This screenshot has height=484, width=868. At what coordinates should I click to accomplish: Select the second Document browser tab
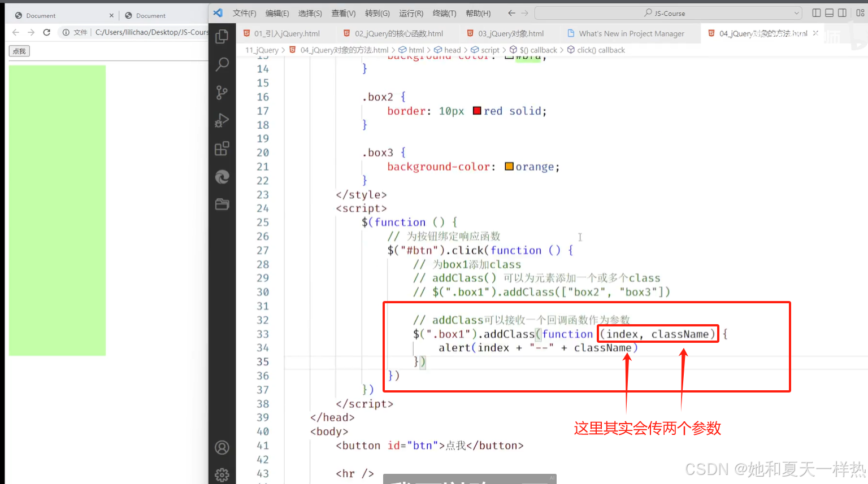(x=151, y=16)
